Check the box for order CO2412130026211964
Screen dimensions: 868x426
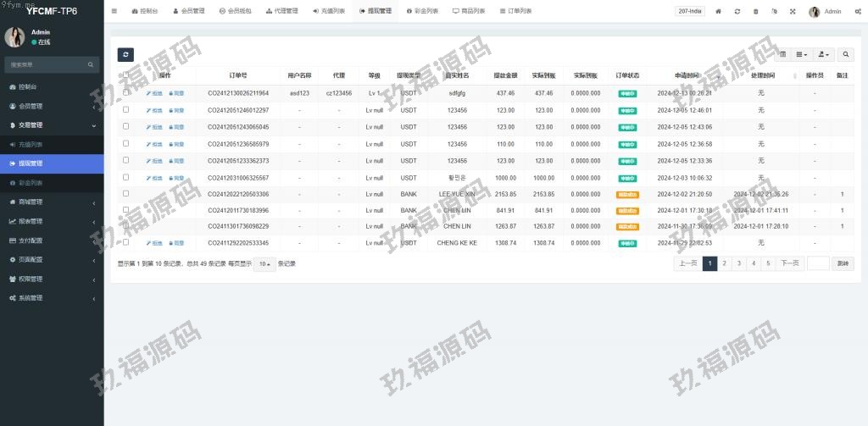coord(126,93)
